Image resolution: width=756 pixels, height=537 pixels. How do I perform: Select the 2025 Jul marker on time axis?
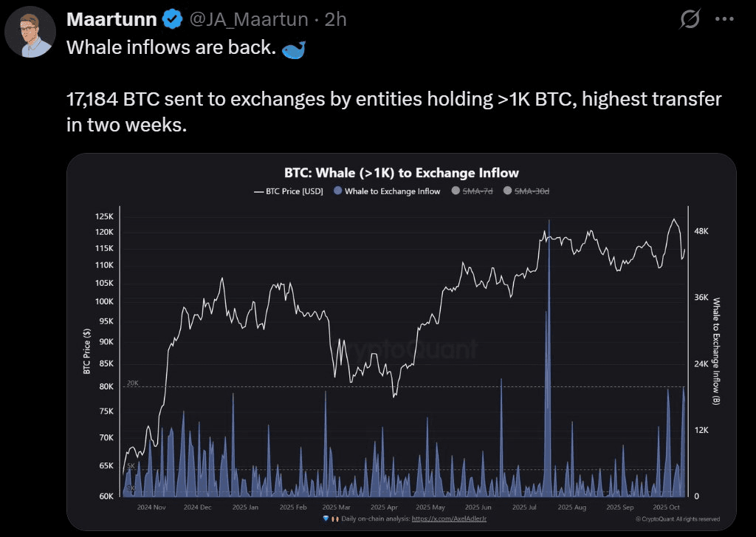tap(524, 507)
